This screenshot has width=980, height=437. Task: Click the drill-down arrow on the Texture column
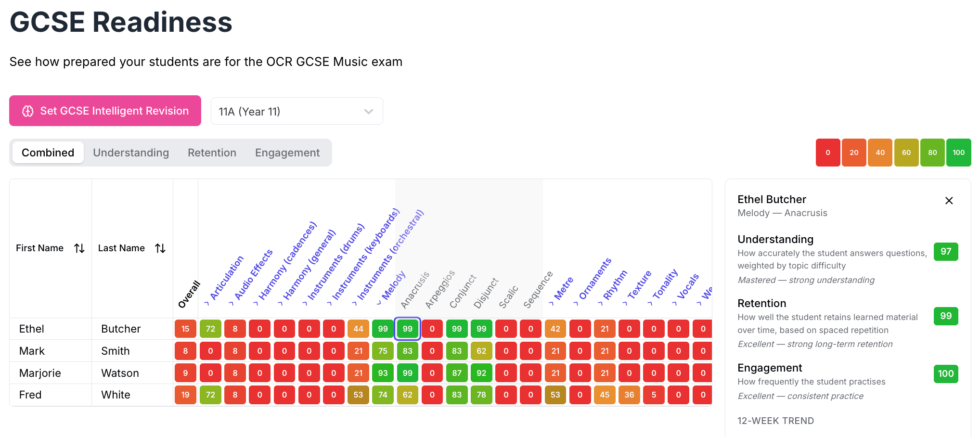626,304
